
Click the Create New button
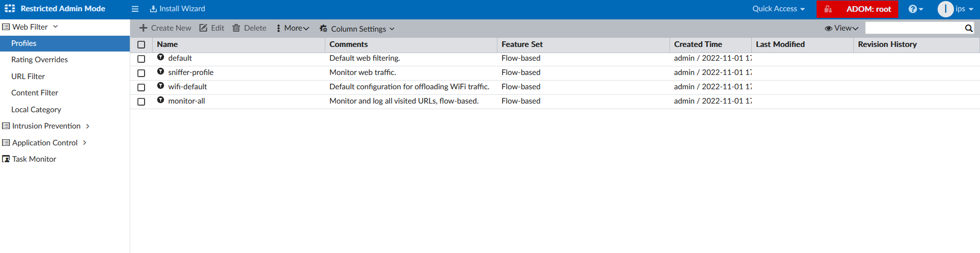(165, 28)
